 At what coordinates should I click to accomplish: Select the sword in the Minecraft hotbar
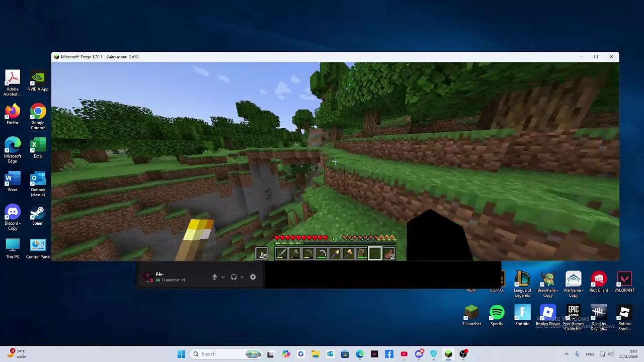click(281, 254)
